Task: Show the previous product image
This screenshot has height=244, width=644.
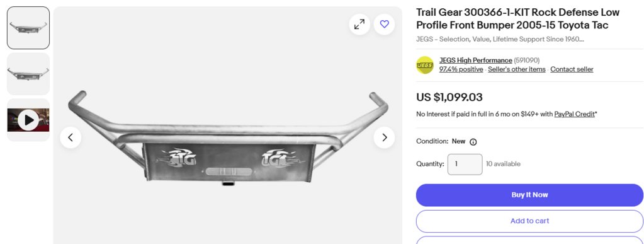Action: pyautogui.click(x=71, y=137)
